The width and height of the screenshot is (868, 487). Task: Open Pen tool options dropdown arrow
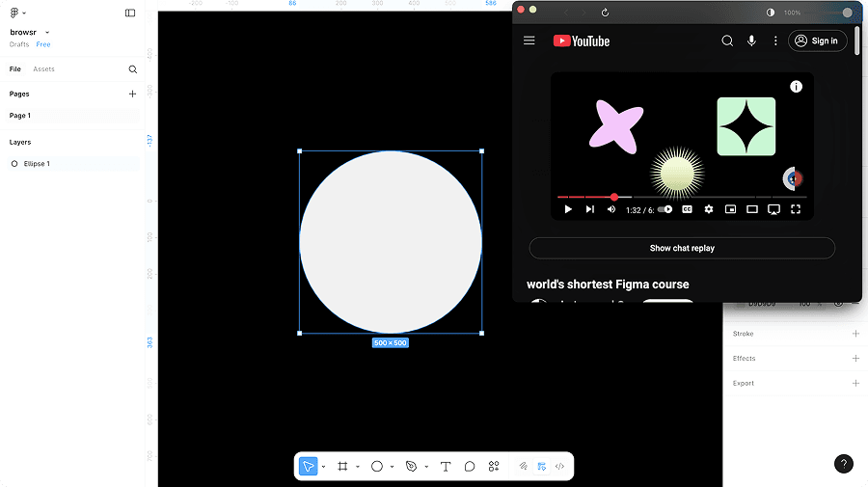coord(426,467)
